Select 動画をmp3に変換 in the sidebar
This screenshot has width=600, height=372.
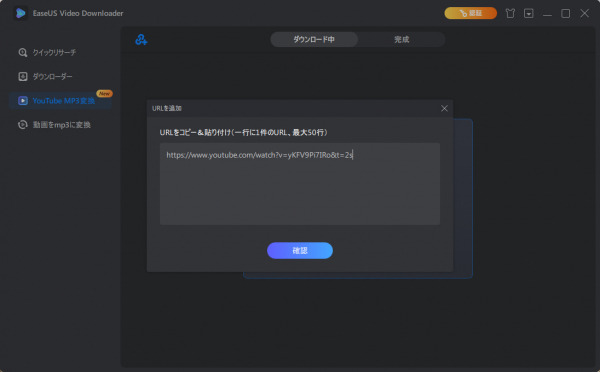tap(60, 125)
